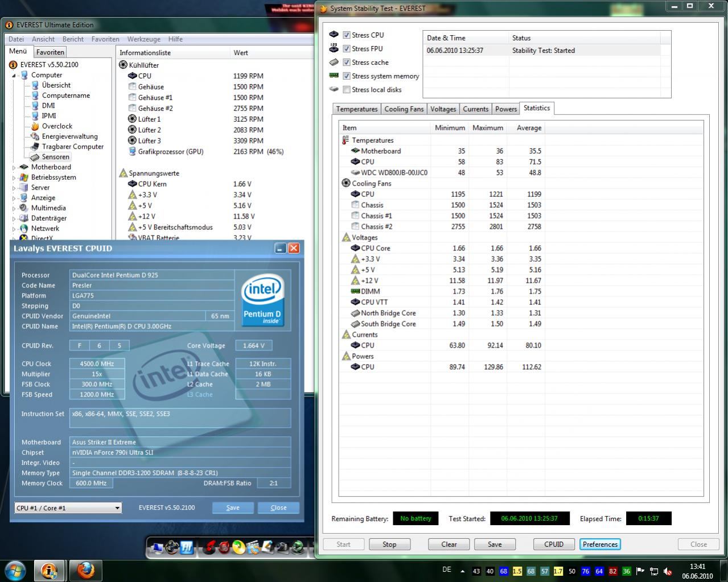The height and width of the screenshot is (582, 728).
Task: Click the yellow 1.5 sensor tray icon
Action: (517, 571)
